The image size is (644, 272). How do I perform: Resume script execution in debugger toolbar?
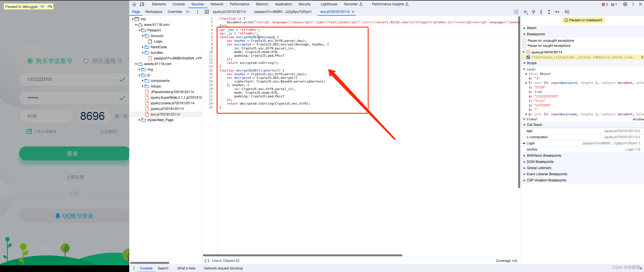pos(526,12)
